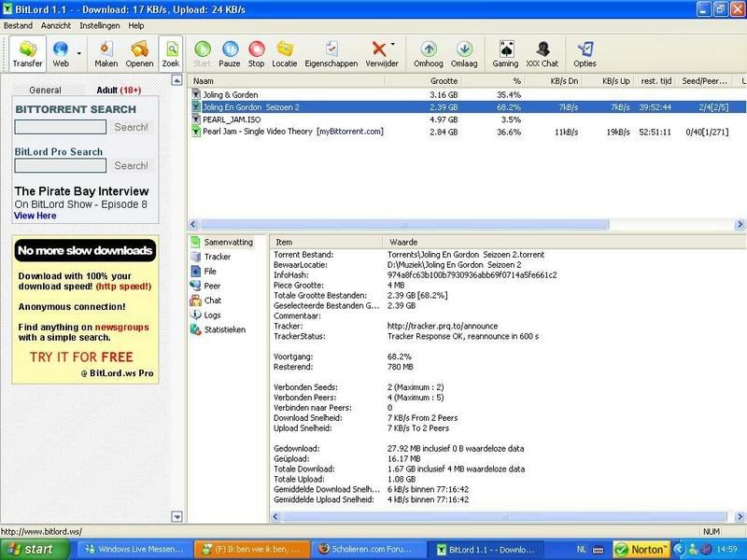Select Joling En Gordon Seizoen 2 torrent
Screen dimensions: 747x560
[x=467, y=107]
